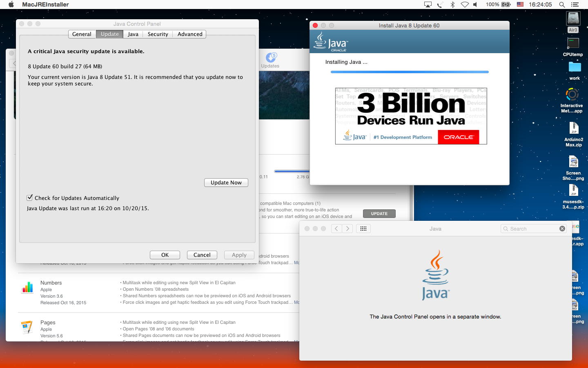Click the volume speaker icon
This screenshot has height=368, width=588.
475,4
